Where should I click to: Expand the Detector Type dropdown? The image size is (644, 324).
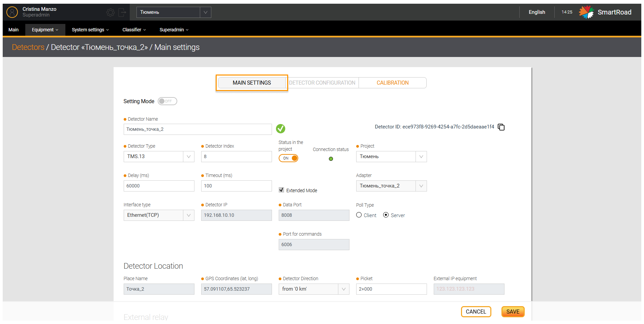pyautogui.click(x=159, y=156)
